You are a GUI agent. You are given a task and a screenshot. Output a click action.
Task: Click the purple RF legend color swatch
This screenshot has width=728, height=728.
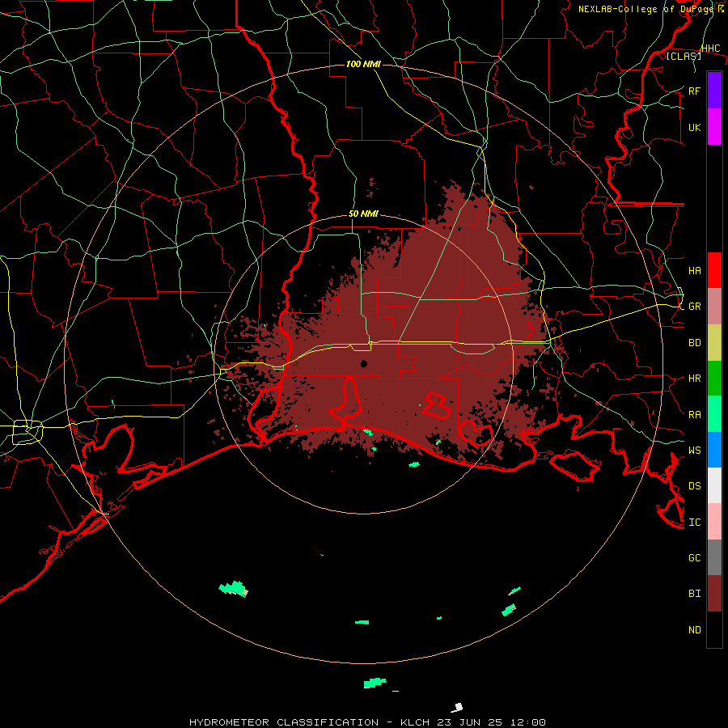[714, 91]
